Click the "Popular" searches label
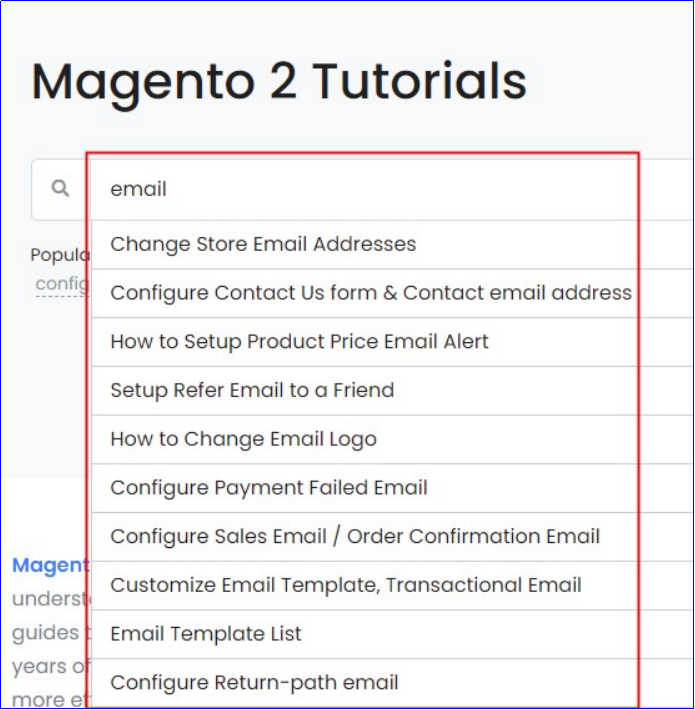This screenshot has width=695, height=710. tap(60, 255)
